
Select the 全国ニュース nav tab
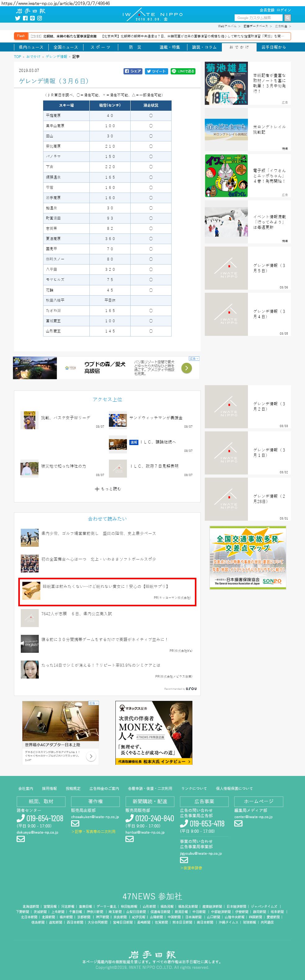tap(65, 47)
